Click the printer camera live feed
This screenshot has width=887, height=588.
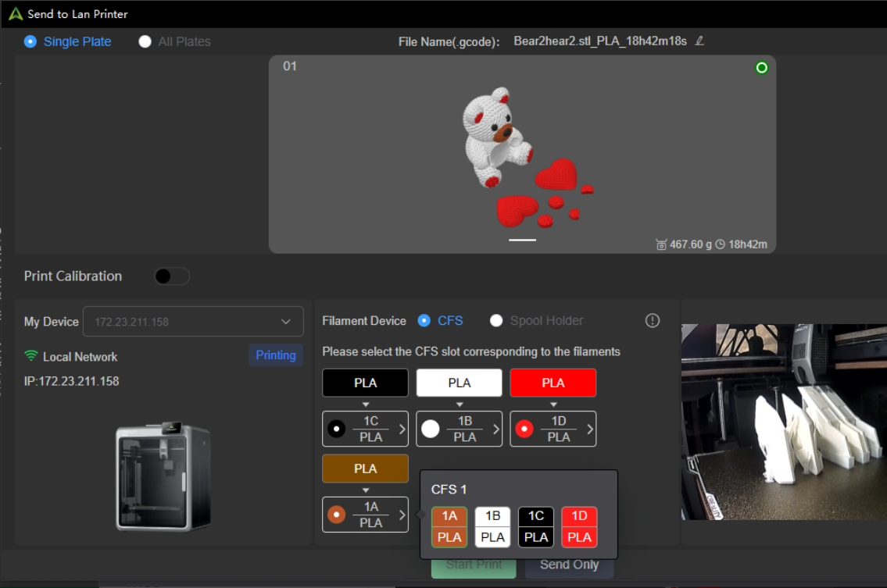pos(784,422)
